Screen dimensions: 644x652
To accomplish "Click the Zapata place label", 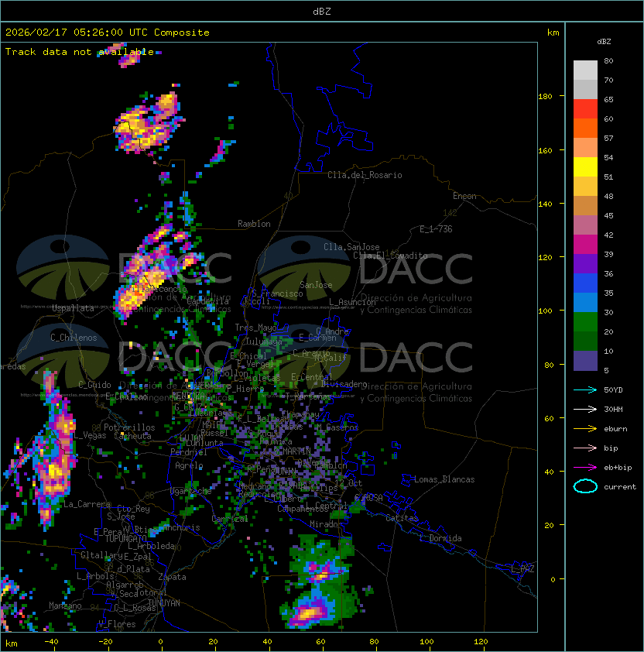I will pyautogui.click(x=172, y=577).
